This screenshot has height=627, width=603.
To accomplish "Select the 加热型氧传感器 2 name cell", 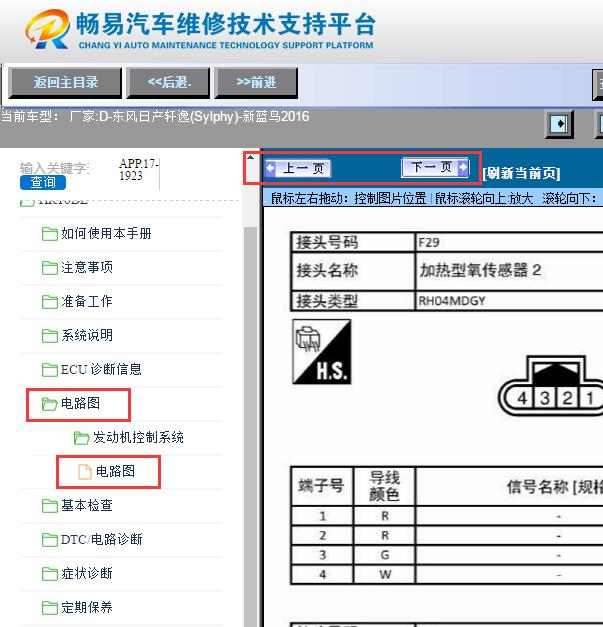I will 509,271.
